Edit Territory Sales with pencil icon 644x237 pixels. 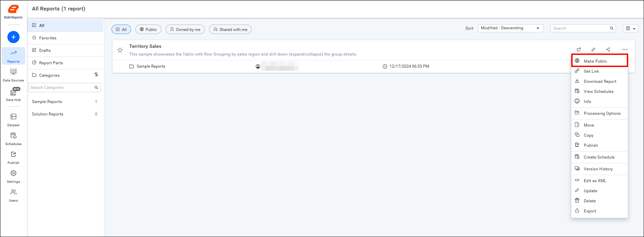pyautogui.click(x=593, y=49)
